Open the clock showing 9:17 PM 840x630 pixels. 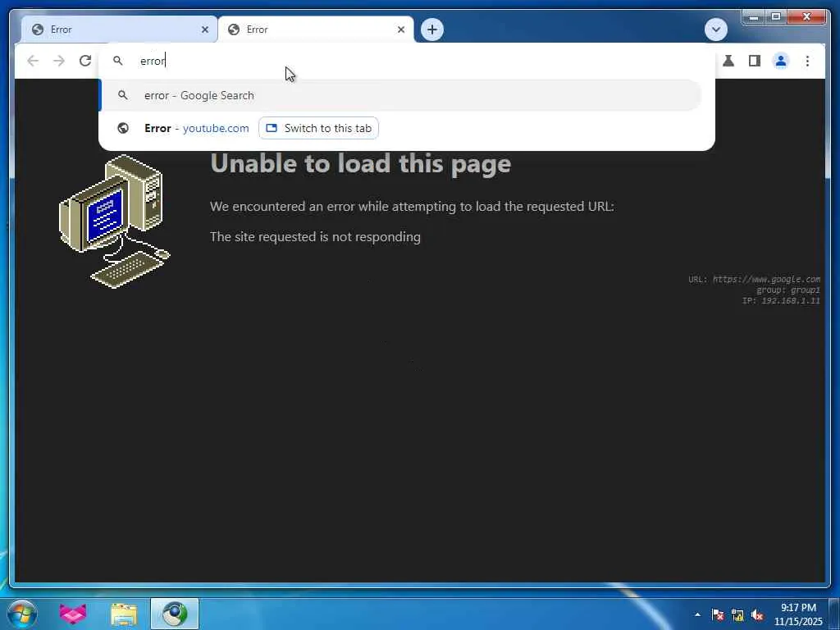798,614
